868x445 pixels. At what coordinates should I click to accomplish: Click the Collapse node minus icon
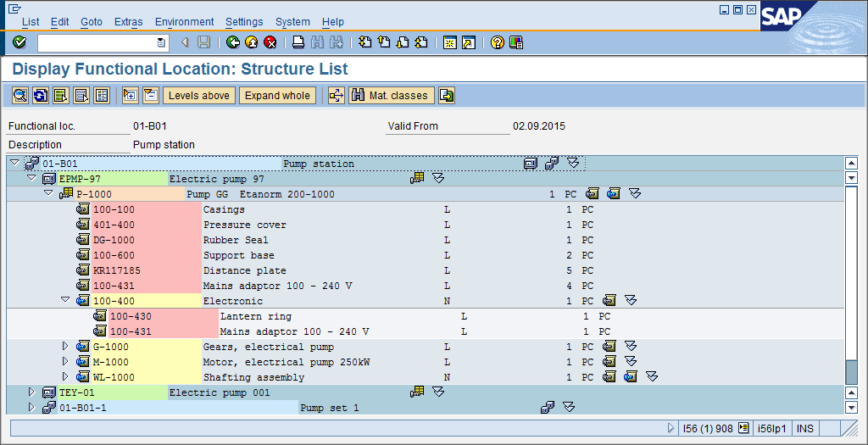point(151,95)
